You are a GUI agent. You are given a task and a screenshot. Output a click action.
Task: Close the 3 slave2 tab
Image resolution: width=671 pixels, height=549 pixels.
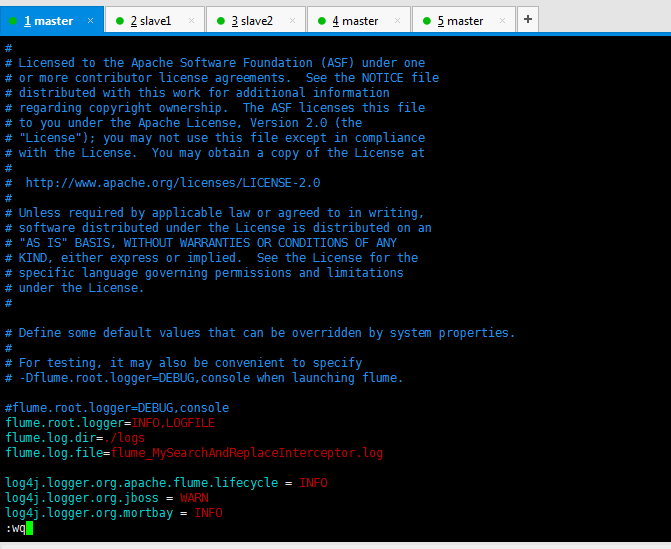click(292, 21)
